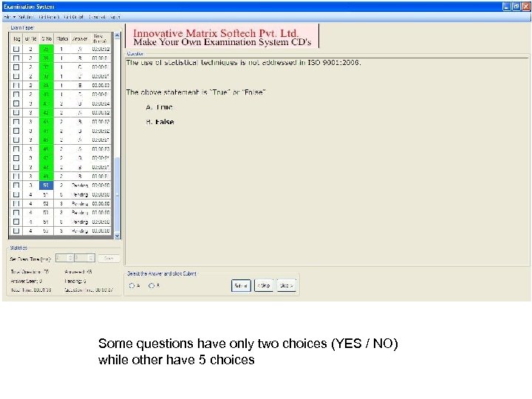Screen dimensions: 532x399
Task: Click the first Set Exam Time spinner field
Action: 64,258
